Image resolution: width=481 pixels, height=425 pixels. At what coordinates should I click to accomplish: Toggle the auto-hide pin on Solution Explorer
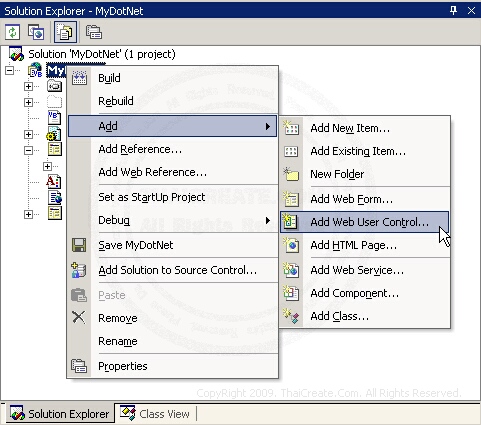point(453,11)
